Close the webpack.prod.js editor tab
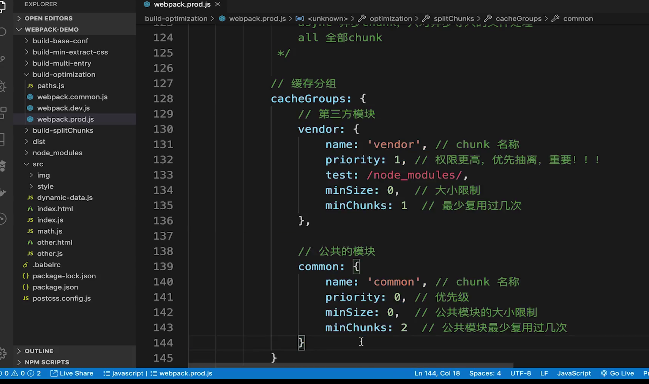649x384 pixels. click(x=218, y=5)
